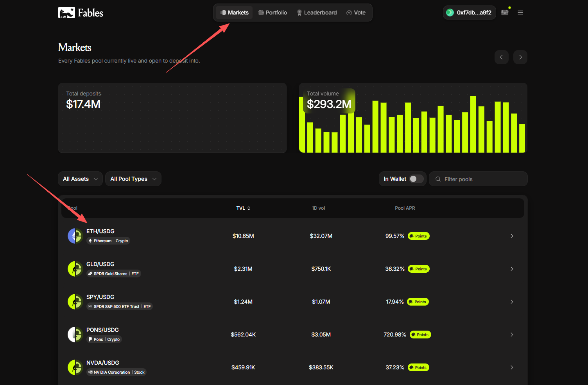Toggle the In Wallet switch
This screenshot has width=588, height=385.
click(x=416, y=179)
